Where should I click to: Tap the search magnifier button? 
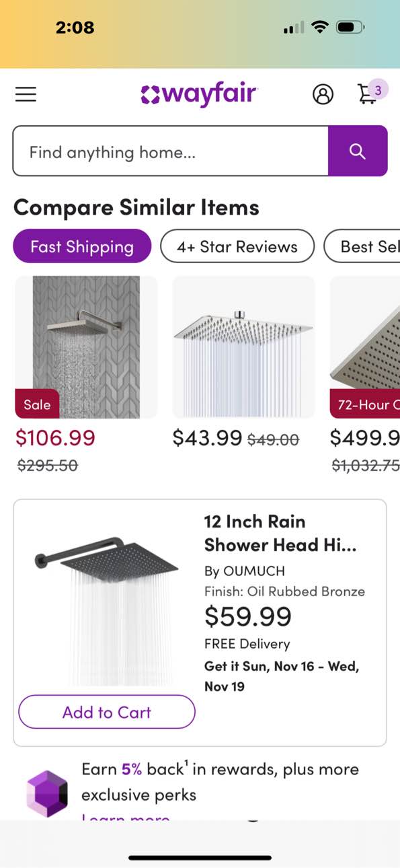358,151
